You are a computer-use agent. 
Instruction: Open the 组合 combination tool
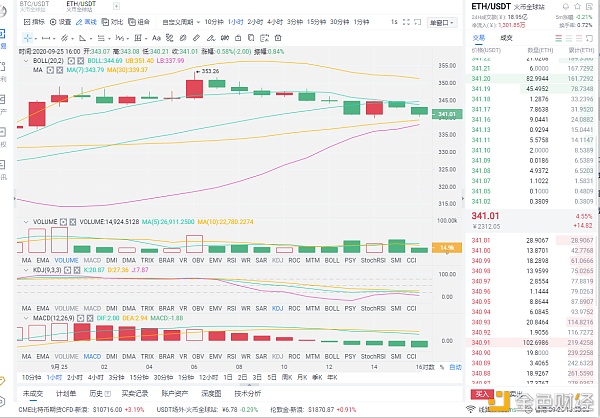tap(139, 22)
